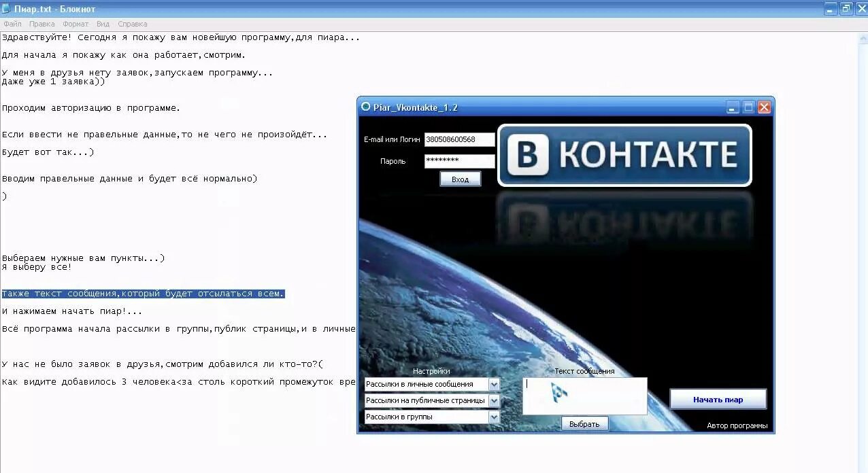Click inside the Текст сообщения box
The height and width of the screenshot is (473, 868).
click(x=584, y=396)
